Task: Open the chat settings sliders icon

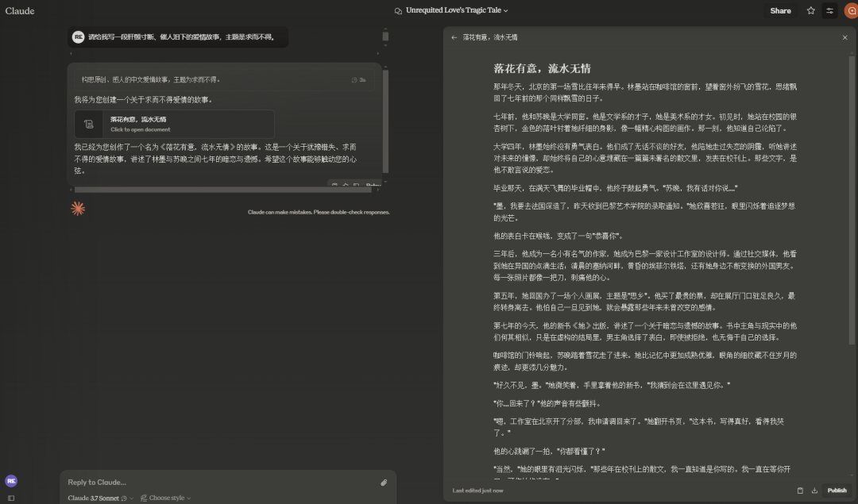Action: click(x=831, y=10)
